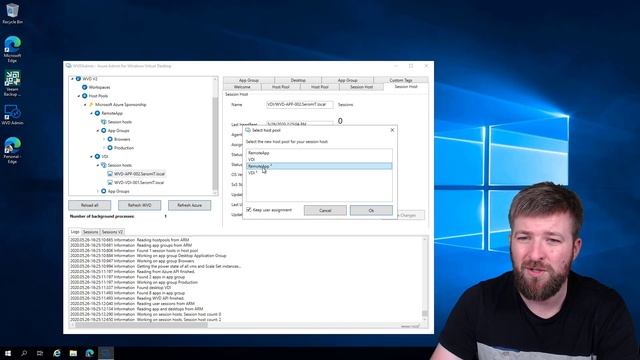The height and width of the screenshot is (360, 640).
Task: Launch the Personal - Edge desktop shortcut
Action: coord(12,150)
